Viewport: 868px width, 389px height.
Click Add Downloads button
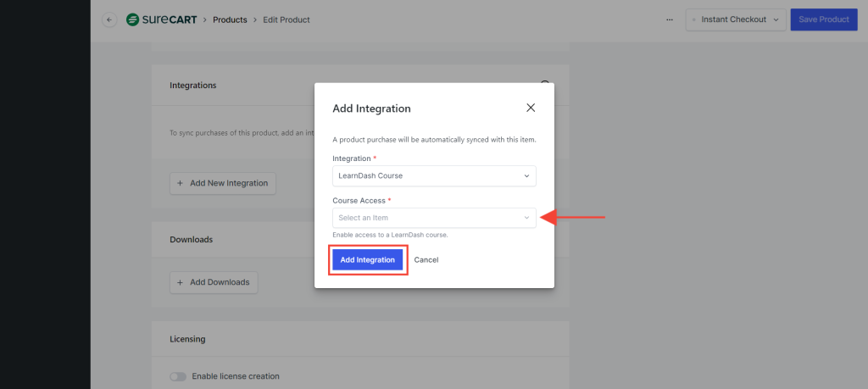pyautogui.click(x=214, y=282)
